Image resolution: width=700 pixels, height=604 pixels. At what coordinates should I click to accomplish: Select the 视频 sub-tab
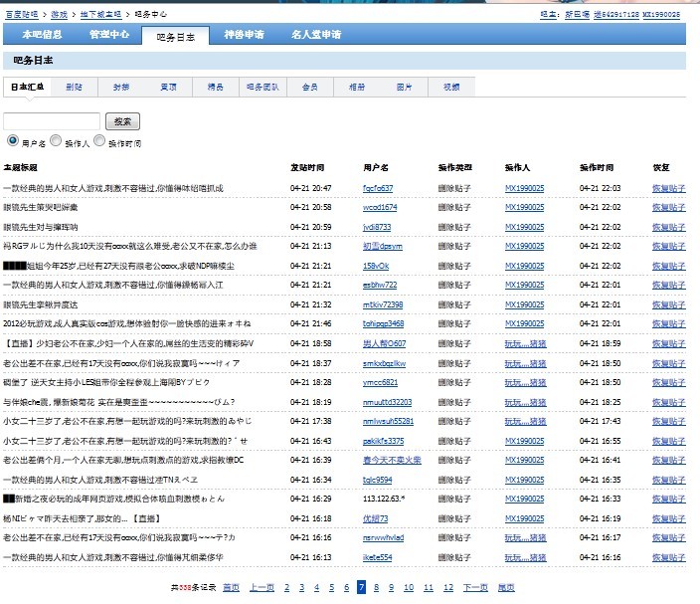[451, 87]
